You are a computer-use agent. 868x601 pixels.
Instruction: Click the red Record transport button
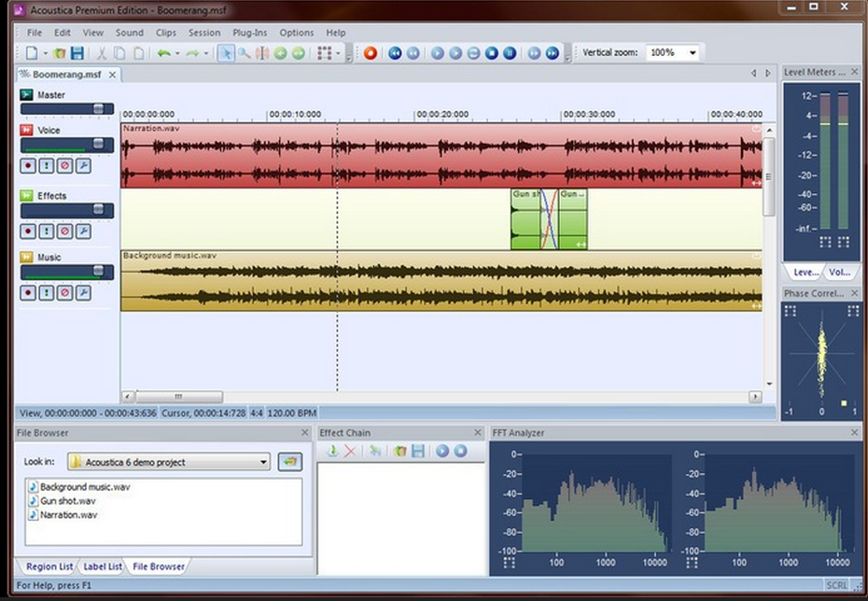pos(370,53)
